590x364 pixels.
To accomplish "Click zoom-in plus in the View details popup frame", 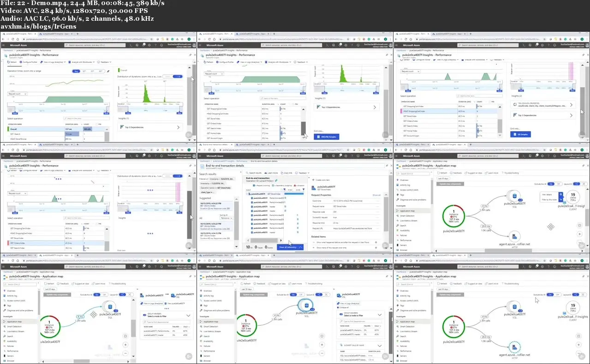I will [x=580, y=233].
